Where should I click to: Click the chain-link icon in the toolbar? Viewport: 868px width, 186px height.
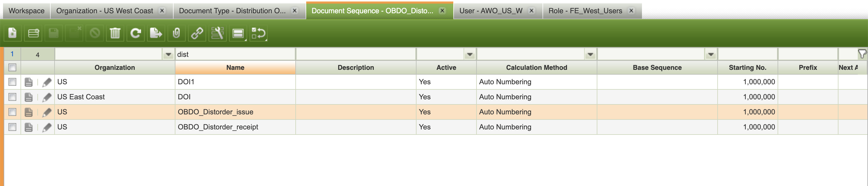point(197,33)
